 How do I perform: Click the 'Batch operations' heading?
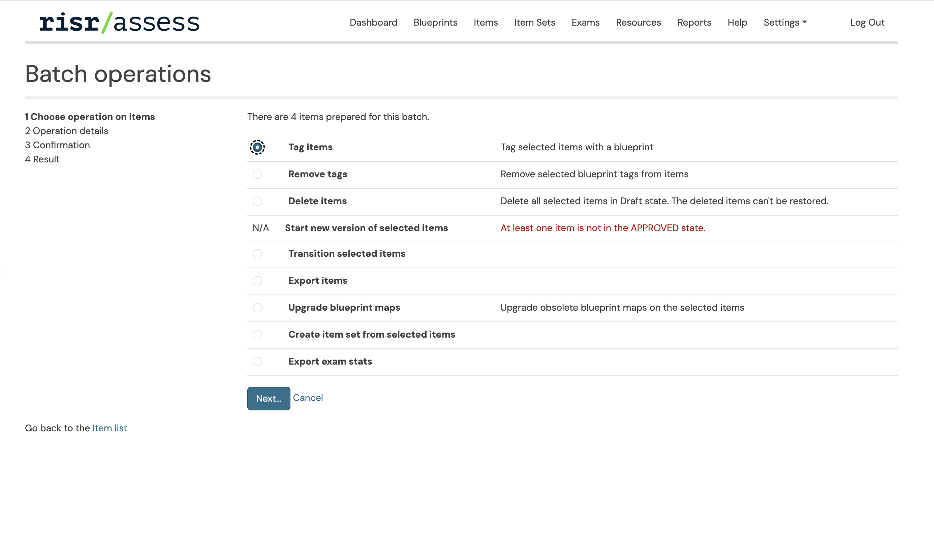[x=118, y=74]
